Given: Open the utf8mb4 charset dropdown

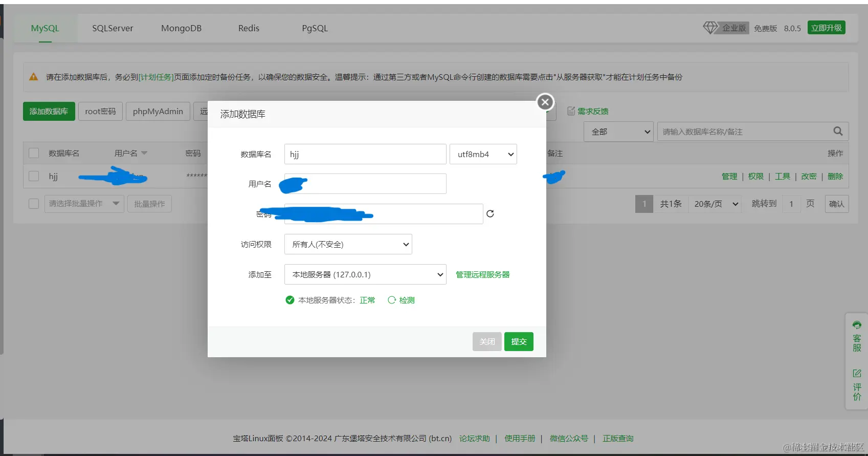Looking at the screenshot, I should tap(483, 154).
